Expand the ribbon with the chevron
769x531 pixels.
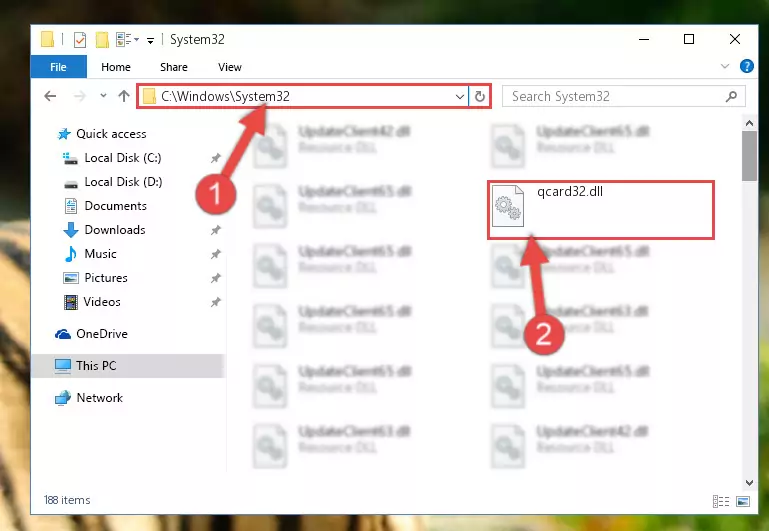724,66
